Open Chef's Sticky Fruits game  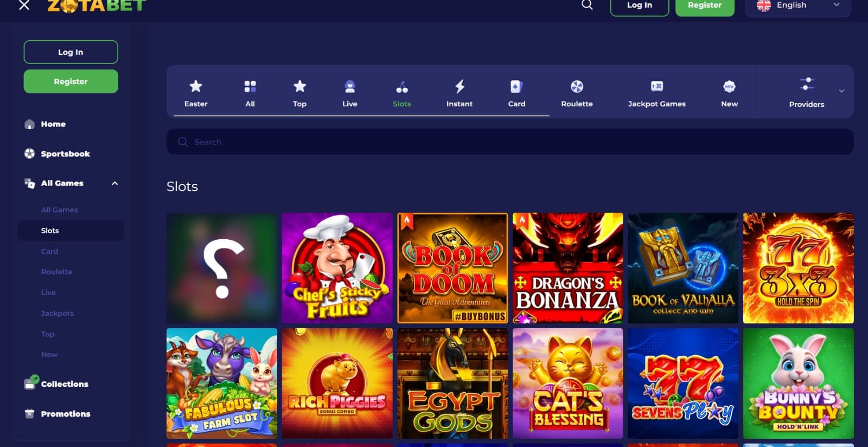337,268
